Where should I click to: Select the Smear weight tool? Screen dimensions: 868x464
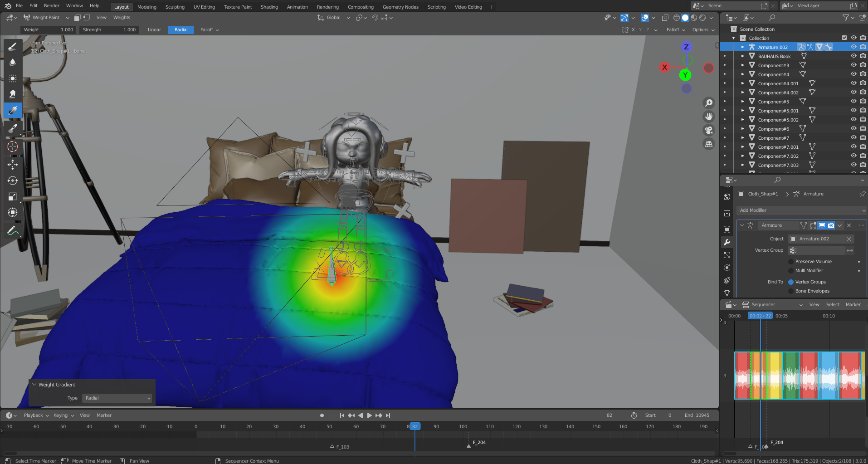13,94
